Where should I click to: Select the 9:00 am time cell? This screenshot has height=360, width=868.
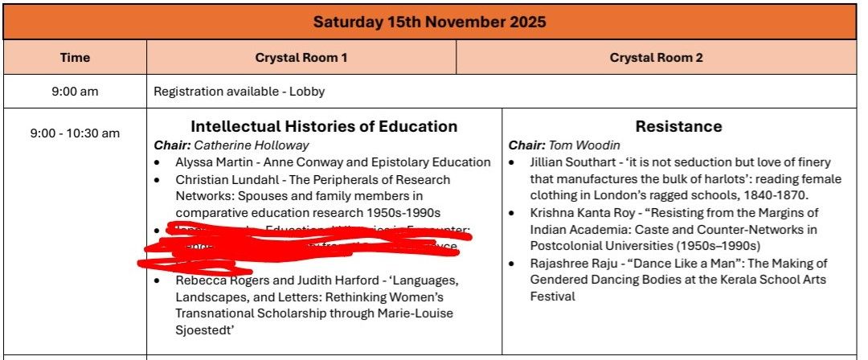pyautogui.click(x=75, y=92)
